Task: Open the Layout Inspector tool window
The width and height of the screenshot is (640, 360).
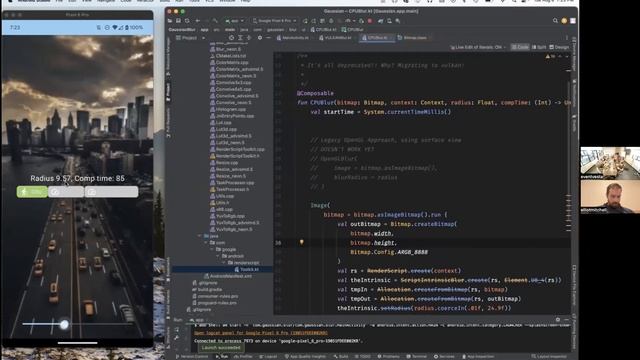Action: (550, 357)
